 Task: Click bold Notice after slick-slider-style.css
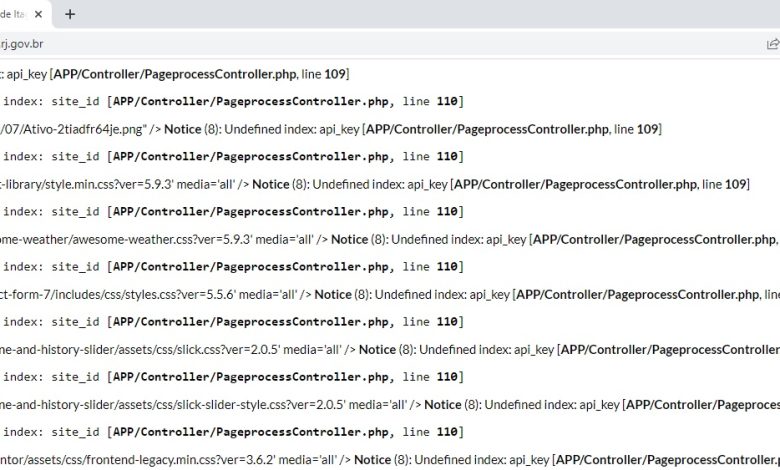click(x=442, y=404)
